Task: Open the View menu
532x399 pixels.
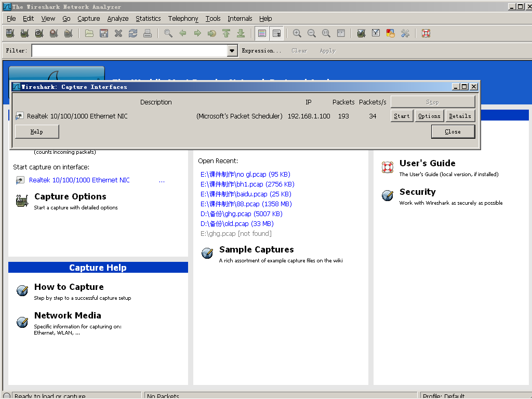Action: [48, 19]
